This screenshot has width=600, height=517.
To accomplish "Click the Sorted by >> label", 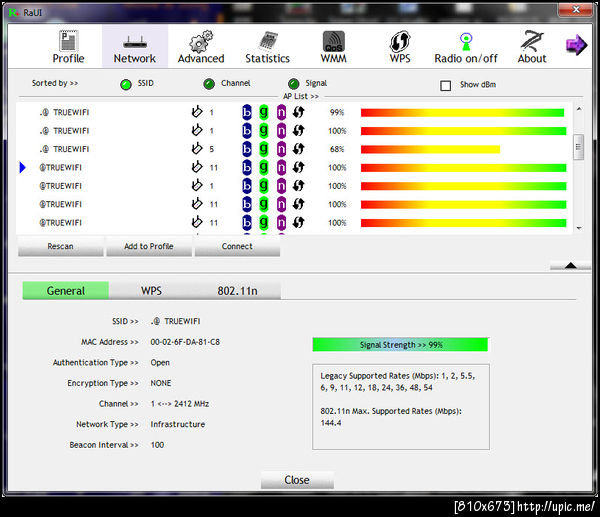I will (55, 83).
